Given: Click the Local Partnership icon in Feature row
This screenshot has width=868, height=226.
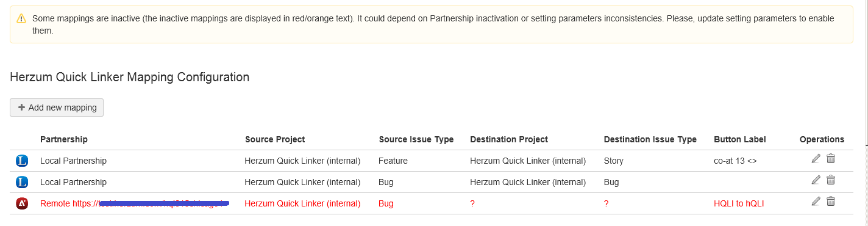Looking at the screenshot, I should tap(22, 161).
